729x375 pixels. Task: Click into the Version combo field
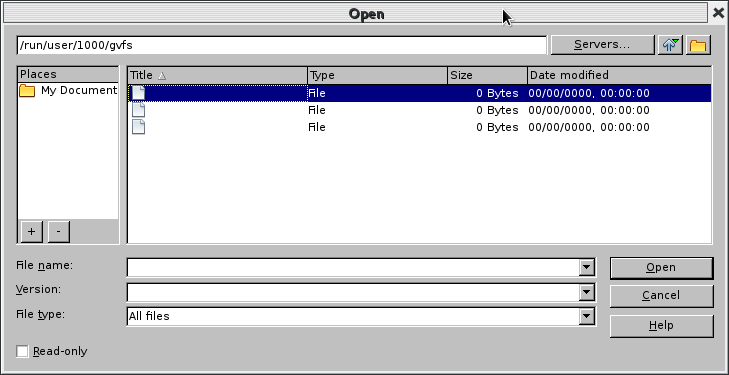click(353, 292)
